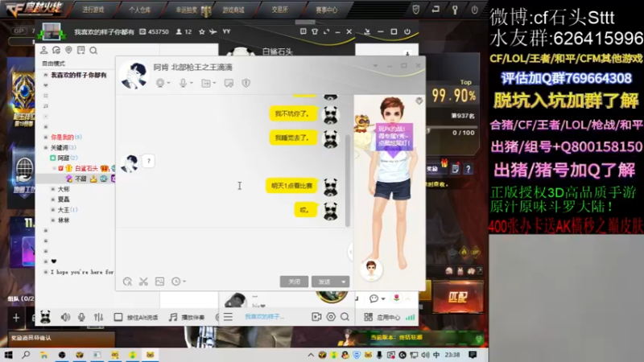Click the bulletin board icon in the YY toolbar
This screenshot has width=644, height=362.
click(x=81, y=50)
